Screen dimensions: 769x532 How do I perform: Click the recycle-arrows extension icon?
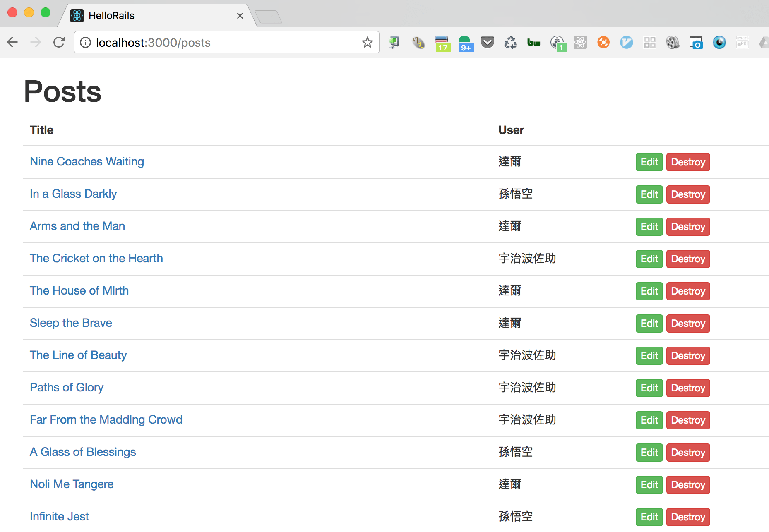[510, 42]
